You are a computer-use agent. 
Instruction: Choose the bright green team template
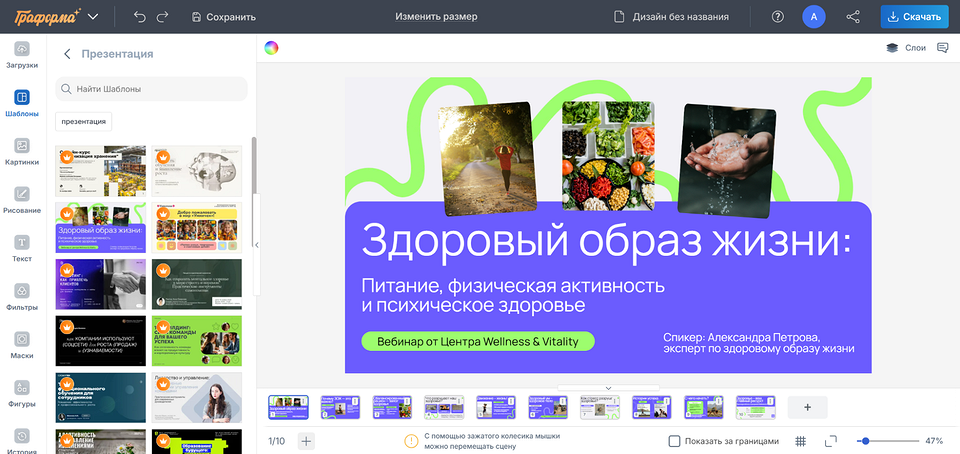(x=197, y=341)
